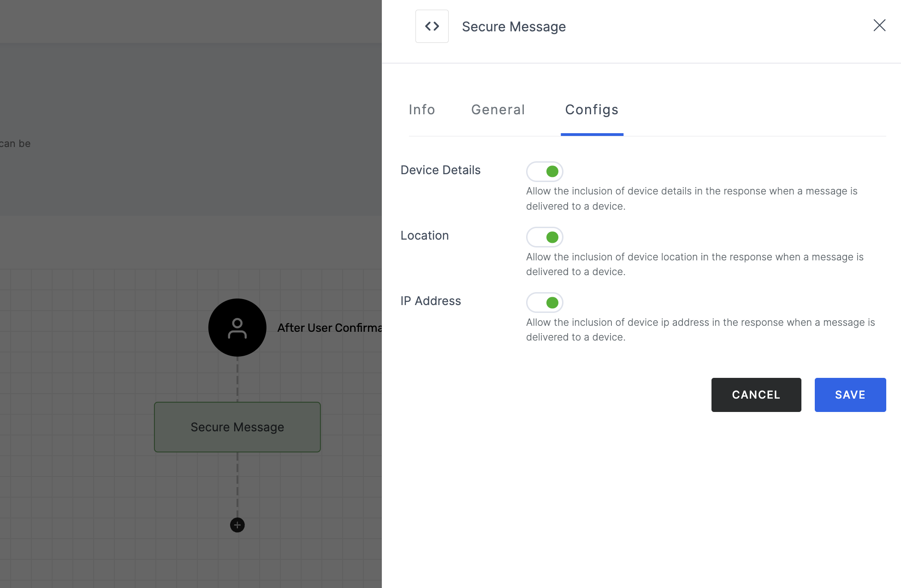
Task: Click the device ip address description text
Action: coord(700,329)
